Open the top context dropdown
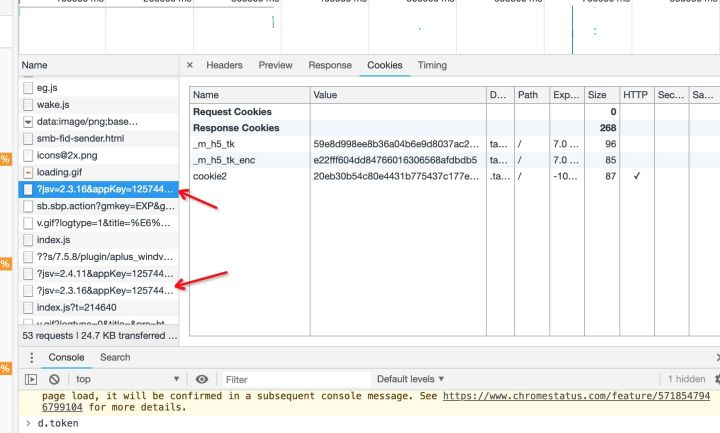The image size is (720, 433). [128, 379]
